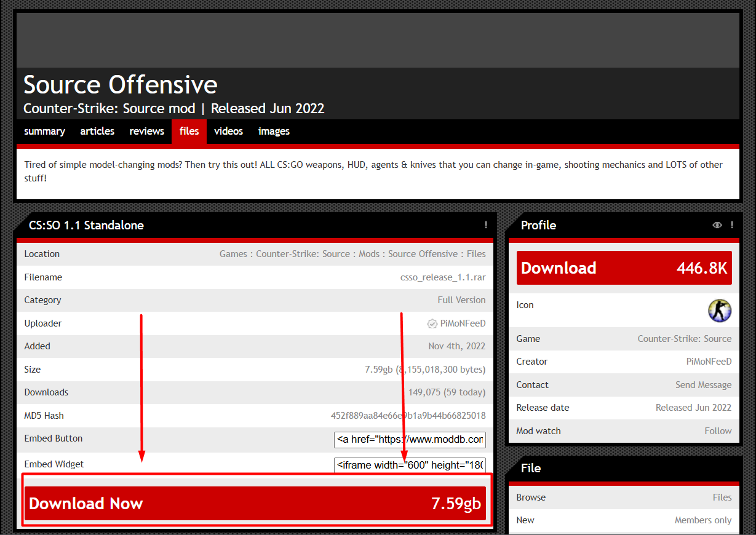The height and width of the screenshot is (535, 756).
Task: Click the MD5 hash value
Action: [x=408, y=416]
